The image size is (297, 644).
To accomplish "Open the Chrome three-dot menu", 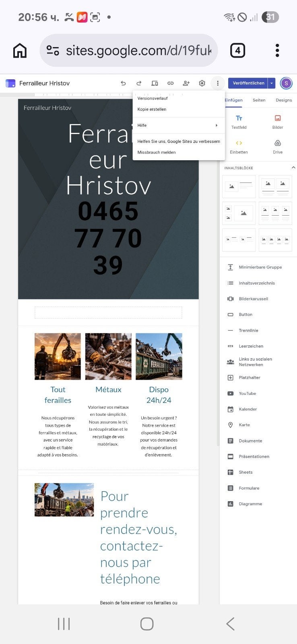I will point(277,51).
